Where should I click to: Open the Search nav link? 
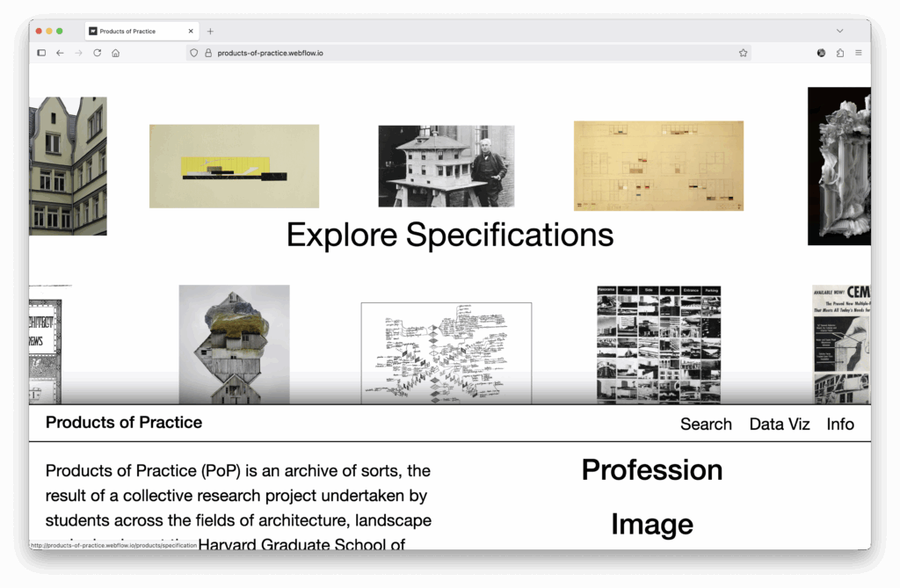705,424
